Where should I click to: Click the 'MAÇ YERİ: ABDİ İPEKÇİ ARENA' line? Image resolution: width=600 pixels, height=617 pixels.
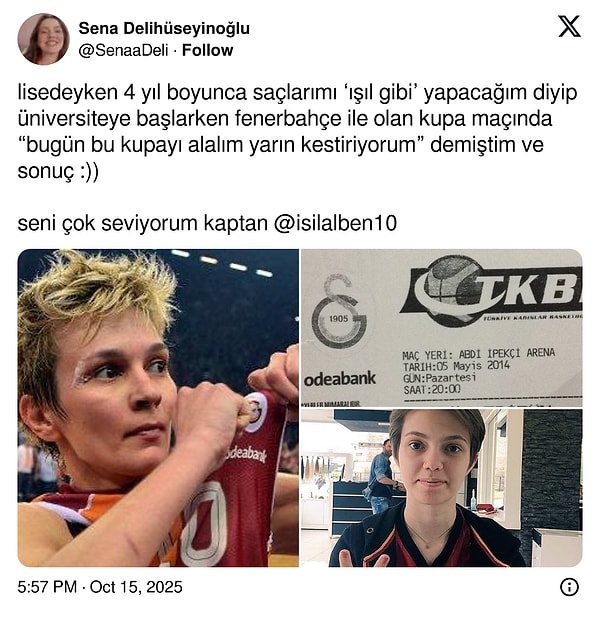(478, 354)
